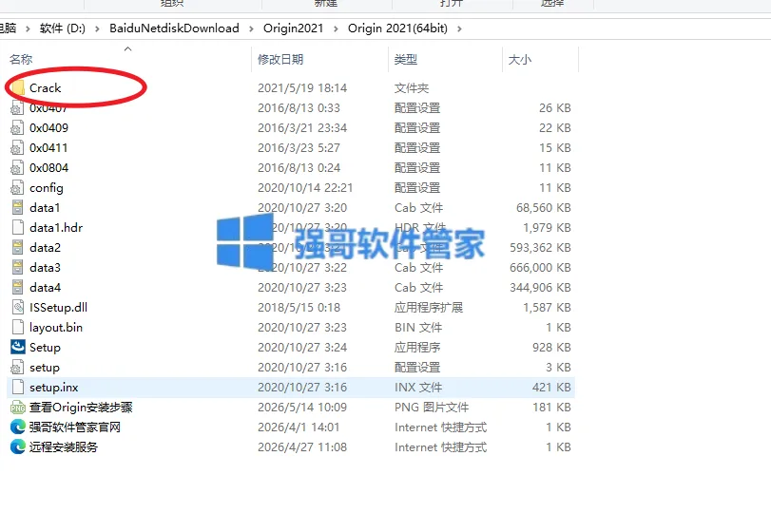The image size is (771, 532).
Task: Expand chevron after Origin2021 breadcrumb
Action: point(336,29)
